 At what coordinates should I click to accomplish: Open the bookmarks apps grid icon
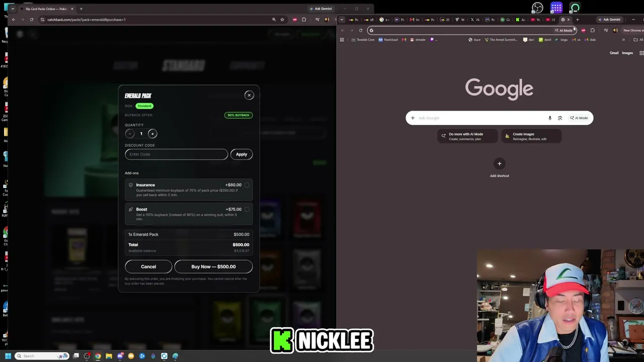(x=342, y=40)
